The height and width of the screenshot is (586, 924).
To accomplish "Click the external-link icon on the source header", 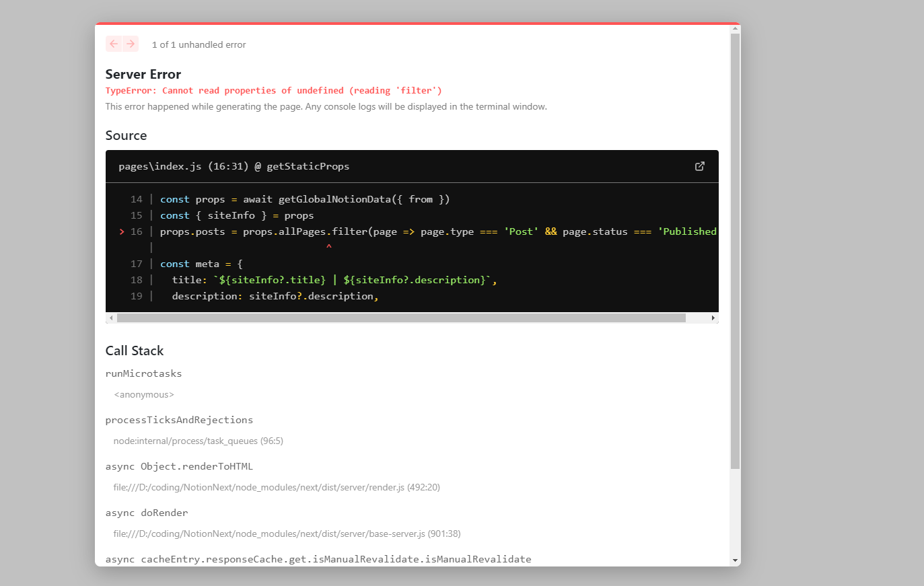I will 700,166.
